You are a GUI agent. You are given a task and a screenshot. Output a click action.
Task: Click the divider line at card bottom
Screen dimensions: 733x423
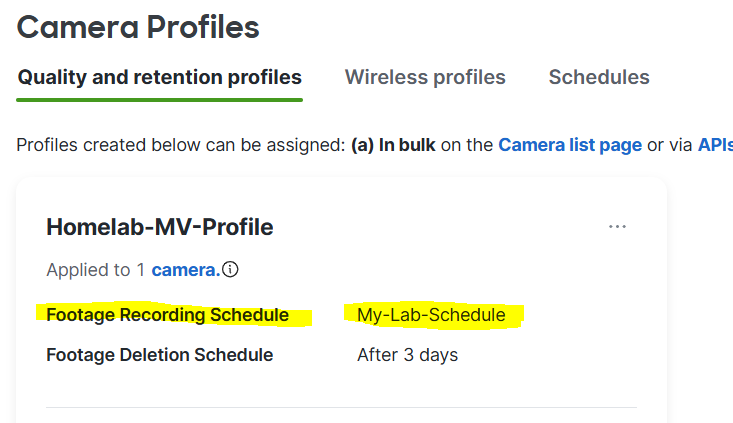pyautogui.click(x=341, y=408)
